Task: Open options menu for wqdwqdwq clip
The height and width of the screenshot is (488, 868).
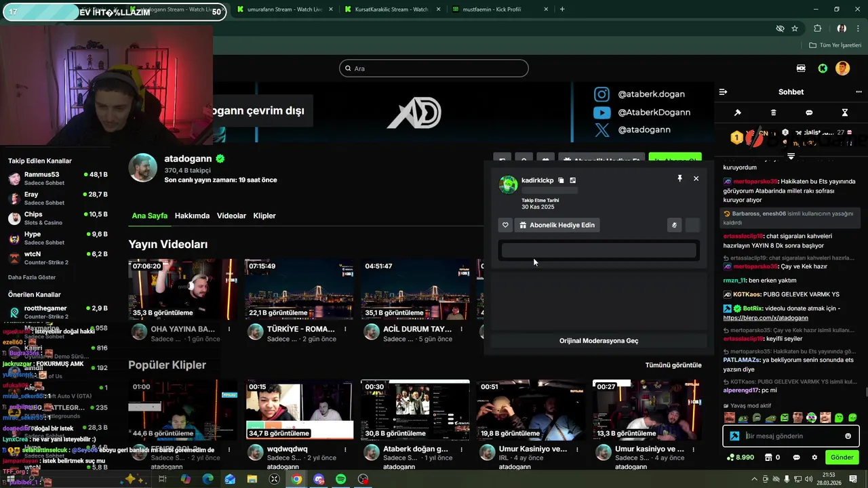Action: point(345,449)
